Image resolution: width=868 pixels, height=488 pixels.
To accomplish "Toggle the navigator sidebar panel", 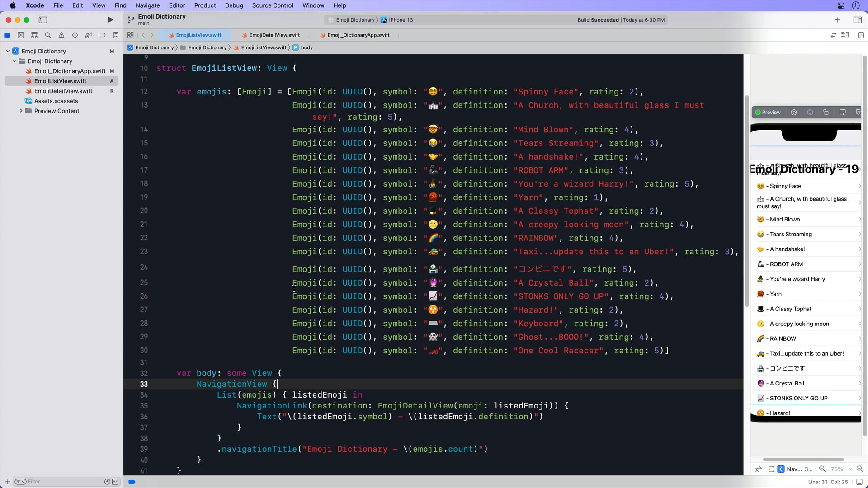I will [x=43, y=20].
